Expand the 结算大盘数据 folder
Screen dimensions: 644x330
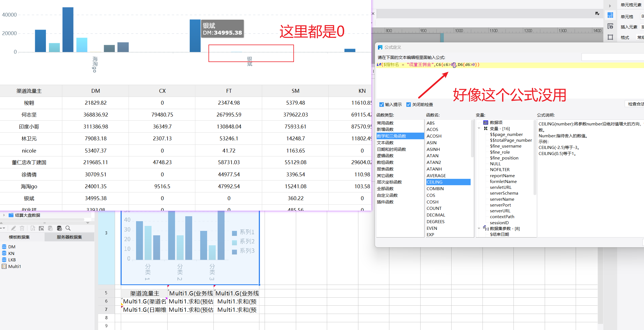pyautogui.click(x=4, y=215)
